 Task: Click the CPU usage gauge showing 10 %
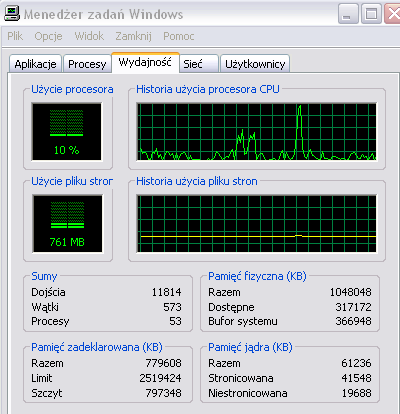pyautogui.click(x=67, y=132)
